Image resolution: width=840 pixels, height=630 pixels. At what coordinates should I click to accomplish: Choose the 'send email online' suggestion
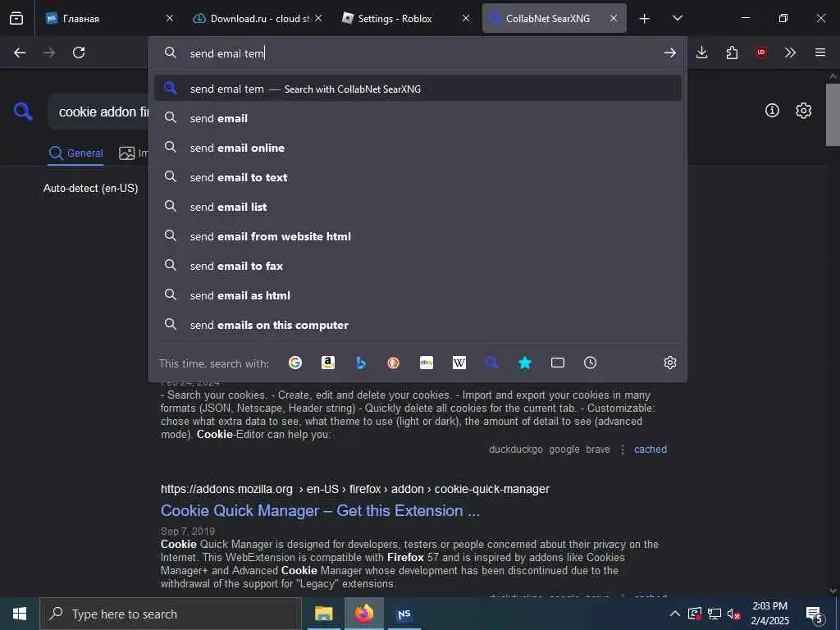pos(418,148)
